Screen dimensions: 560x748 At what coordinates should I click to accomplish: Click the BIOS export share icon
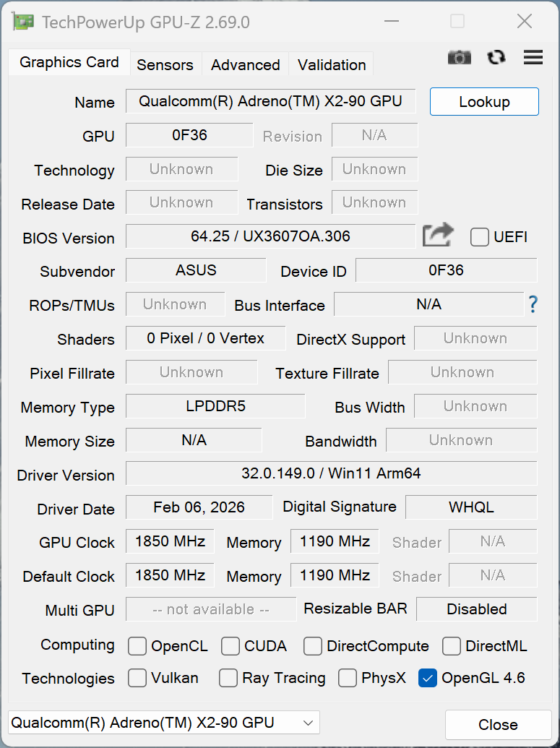click(x=438, y=236)
